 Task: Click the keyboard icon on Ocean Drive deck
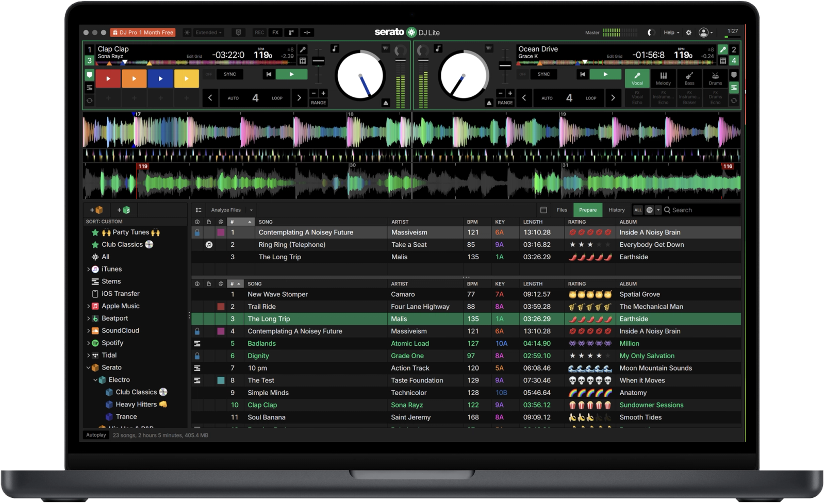click(x=723, y=61)
